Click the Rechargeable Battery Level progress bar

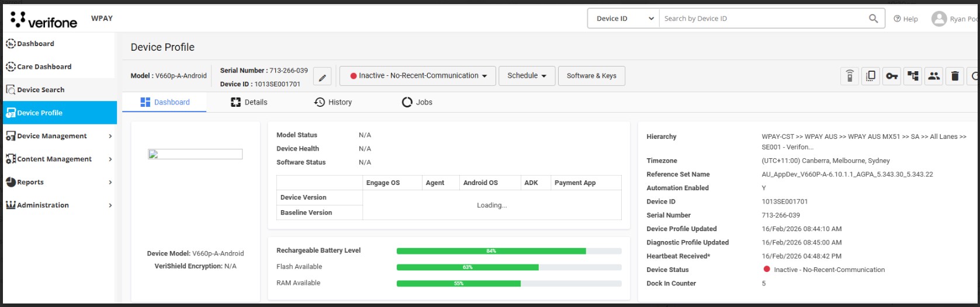coord(509,251)
